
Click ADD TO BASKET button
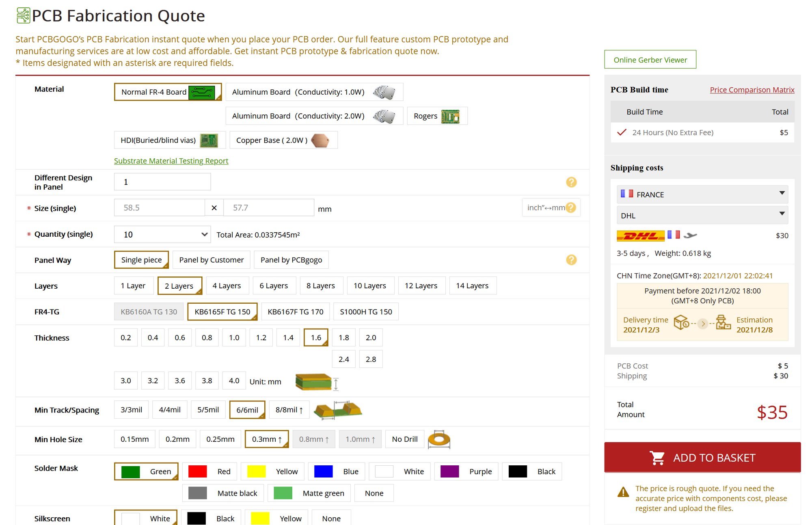click(702, 458)
